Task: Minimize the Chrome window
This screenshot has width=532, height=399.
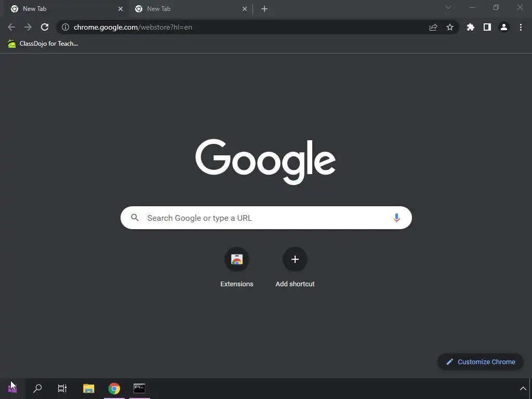Action: click(472, 7)
